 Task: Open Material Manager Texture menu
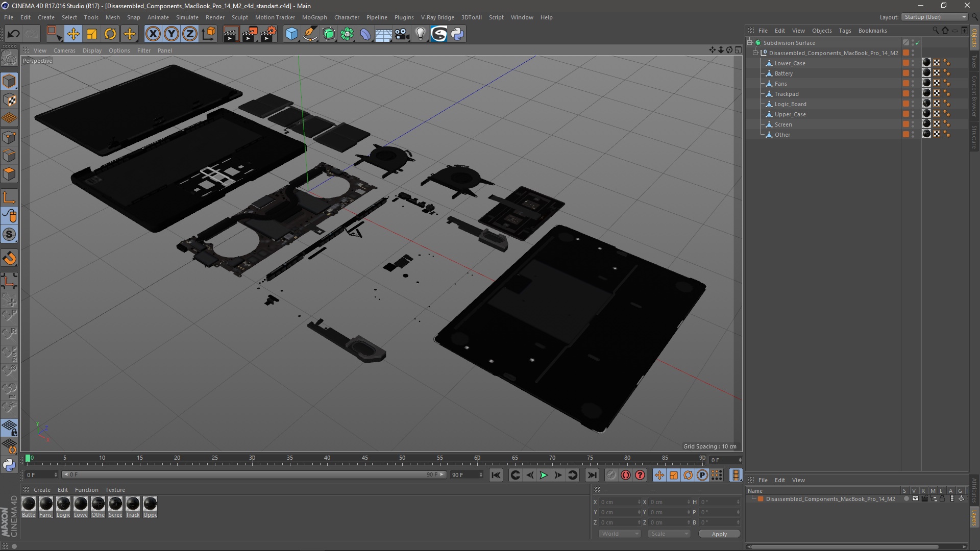point(115,490)
